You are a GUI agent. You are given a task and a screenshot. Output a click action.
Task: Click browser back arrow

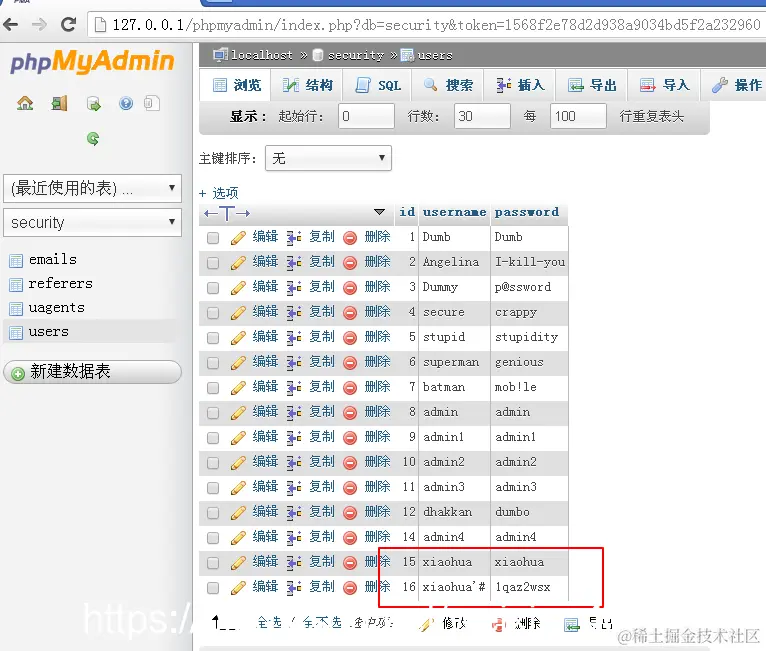[x=11, y=24]
